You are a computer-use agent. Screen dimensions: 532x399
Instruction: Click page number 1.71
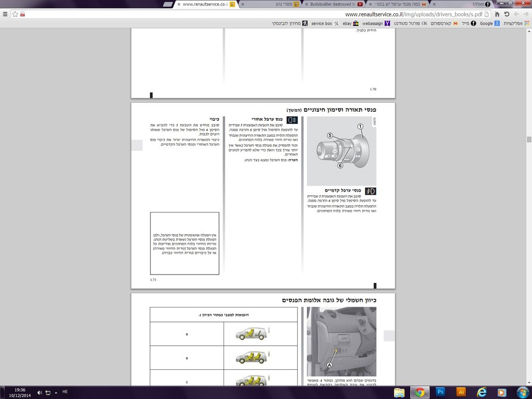tap(153, 280)
